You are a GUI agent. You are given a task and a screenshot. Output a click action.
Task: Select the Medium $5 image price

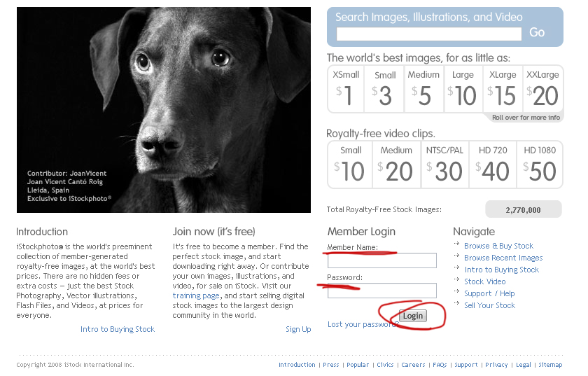tap(423, 89)
